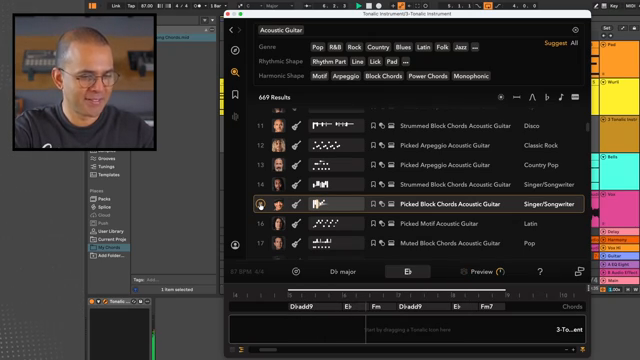Screen dimensions: 640x360
Task: Click the horizontal scrollbar under Tonalic timeline
Action: click(268, 349)
